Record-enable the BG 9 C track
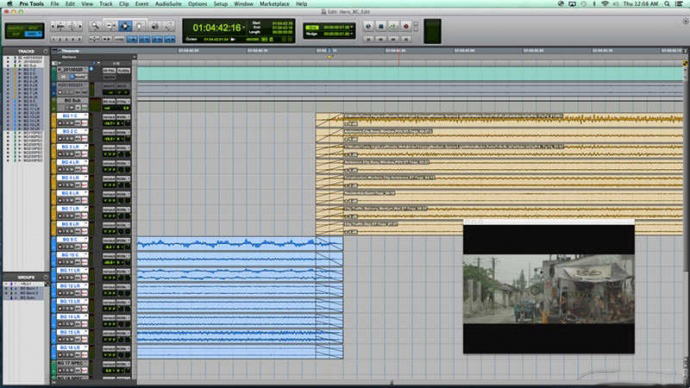The height and width of the screenshot is (388, 690). 60,247
